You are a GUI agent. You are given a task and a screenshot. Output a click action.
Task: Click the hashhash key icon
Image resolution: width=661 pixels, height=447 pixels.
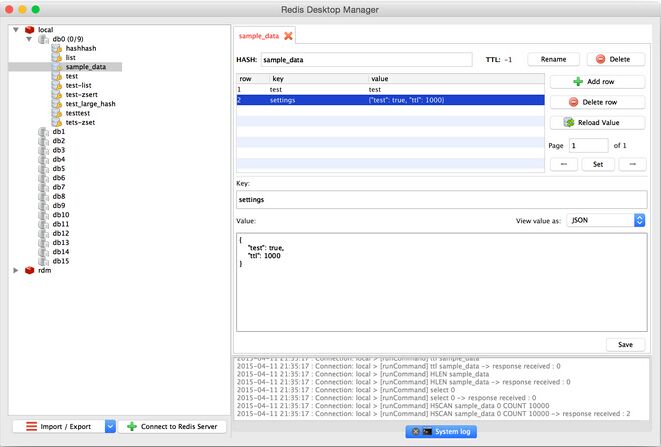[56, 48]
